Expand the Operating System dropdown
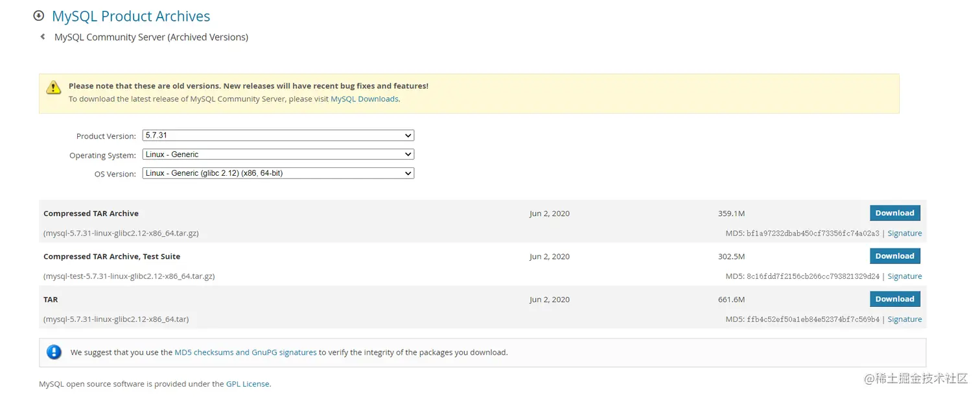The width and height of the screenshot is (980, 397). pos(278,154)
